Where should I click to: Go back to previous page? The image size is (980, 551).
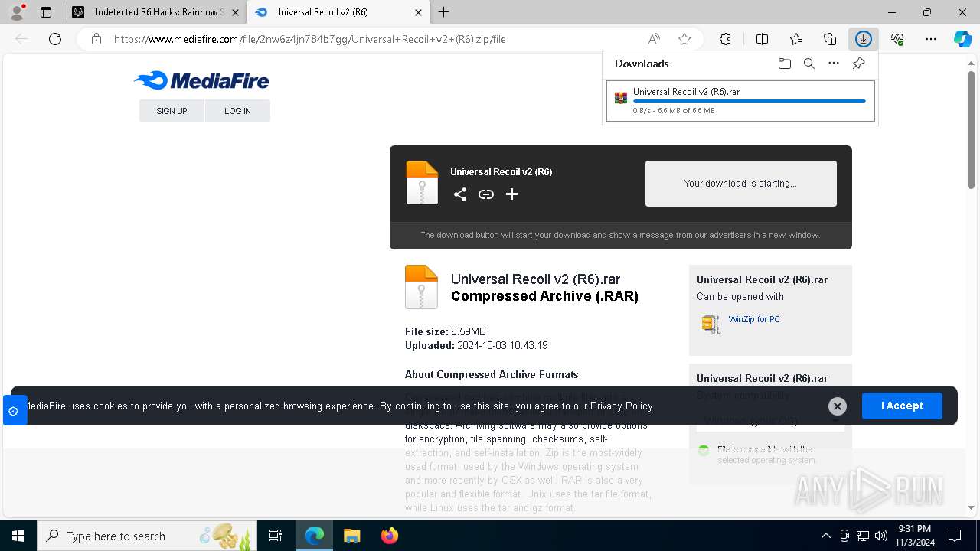pos(21,39)
